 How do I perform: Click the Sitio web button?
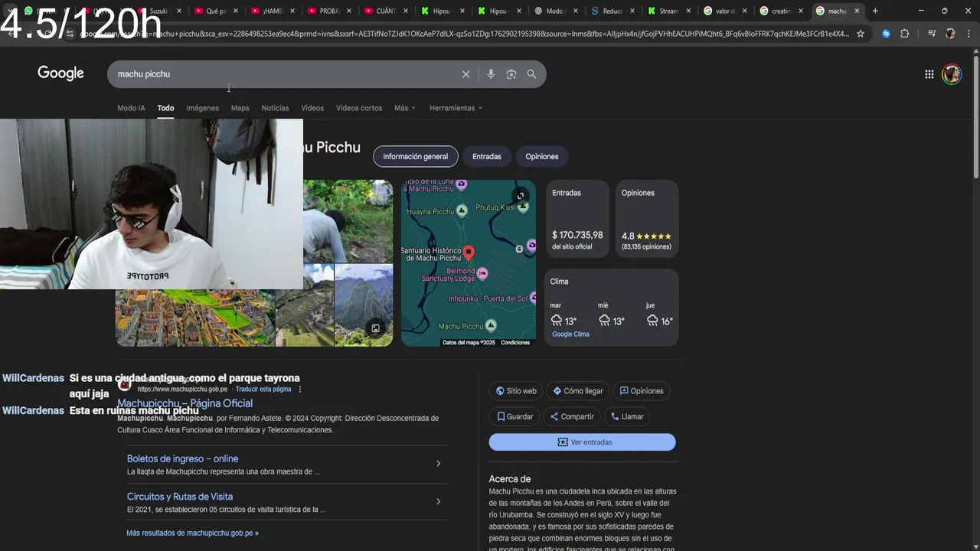pos(516,391)
